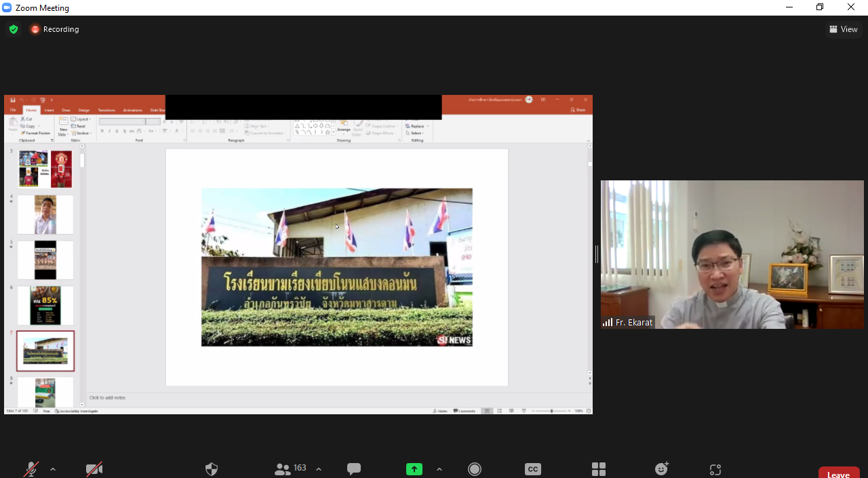The width and height of the screenshot is (868, 478).
Task: Click the 'Click to add notes' field
Action: coord(107,398)
